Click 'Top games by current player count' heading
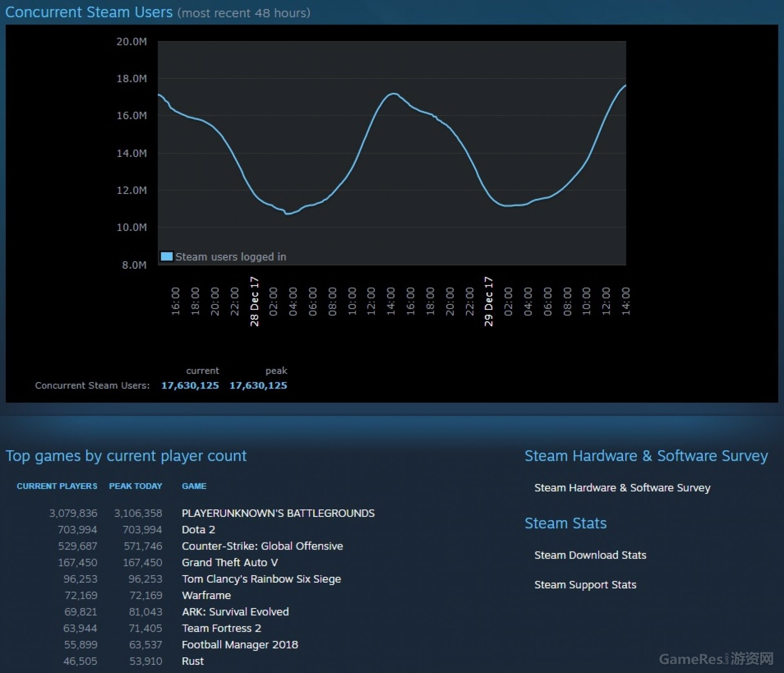784x673 pixels. click(x=126, y=456)
